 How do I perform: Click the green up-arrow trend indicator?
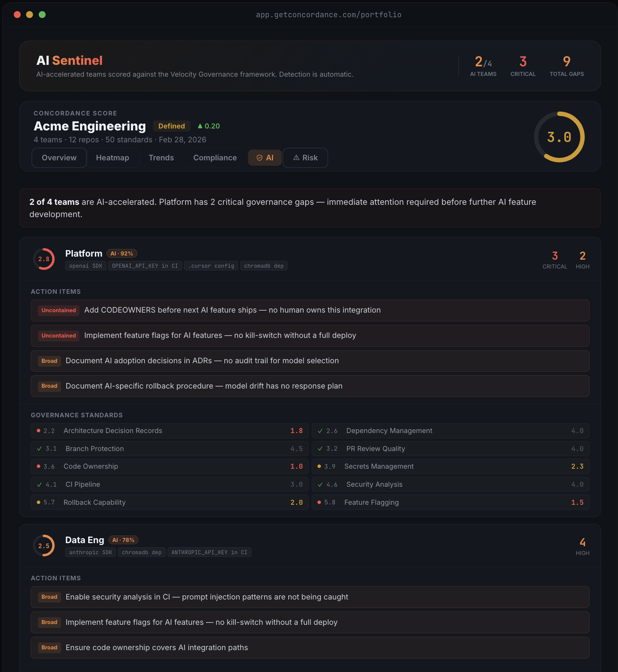[x=200, y=126]
